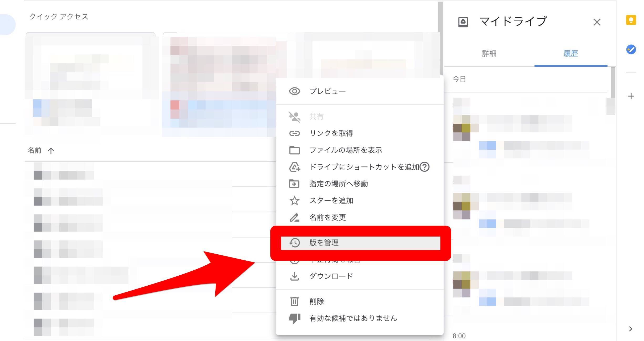Switch to the 履歴 tab

(x=570, y=54)
